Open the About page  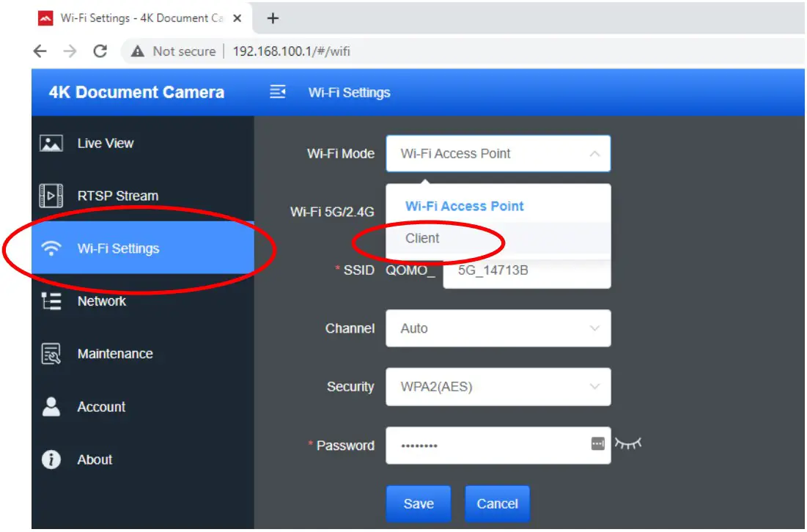(x=143, y=459)
